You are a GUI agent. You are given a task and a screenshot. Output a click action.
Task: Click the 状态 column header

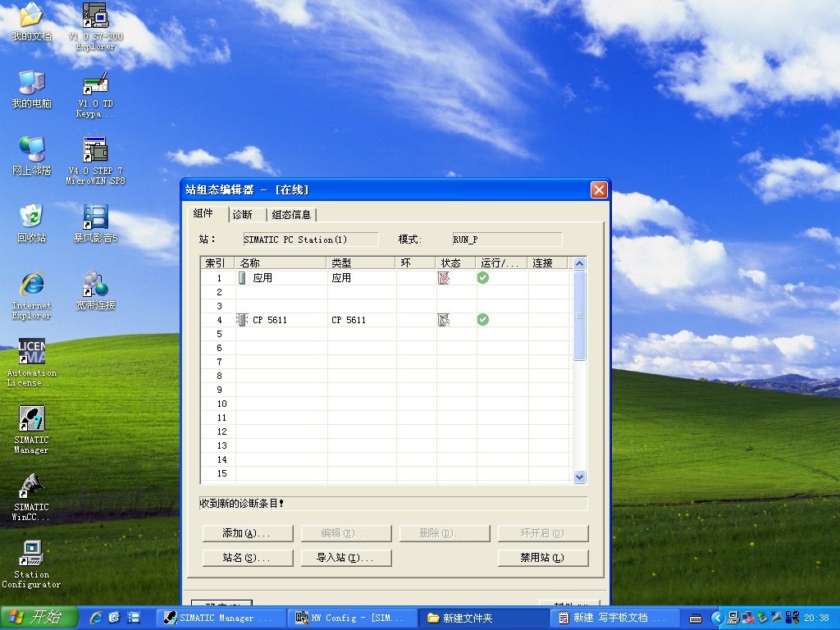coord(454,263)
